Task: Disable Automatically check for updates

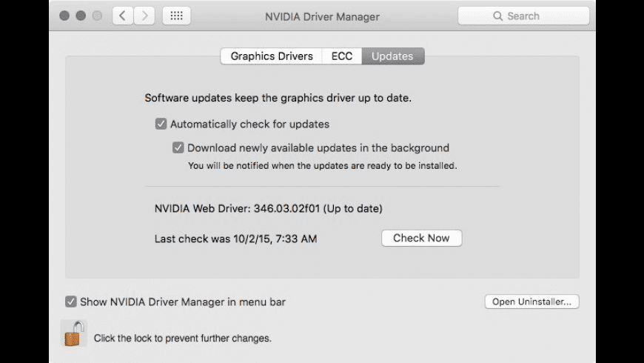Action: tap(161, 124)
